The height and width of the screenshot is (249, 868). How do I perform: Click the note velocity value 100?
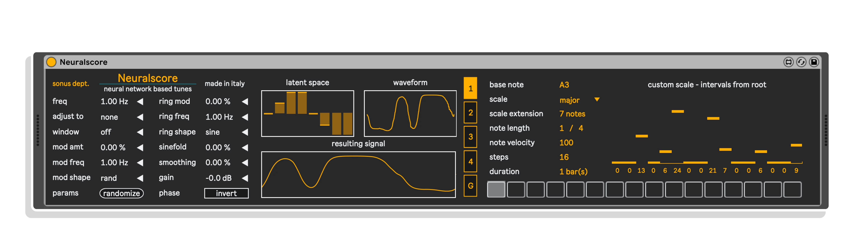point(566,143)
